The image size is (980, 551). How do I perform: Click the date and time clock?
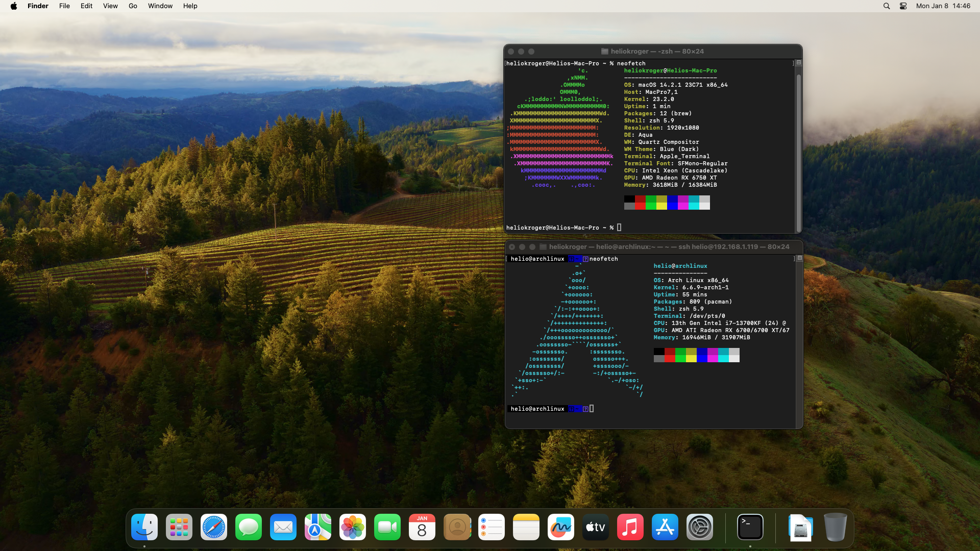click(x=943, y=6)
